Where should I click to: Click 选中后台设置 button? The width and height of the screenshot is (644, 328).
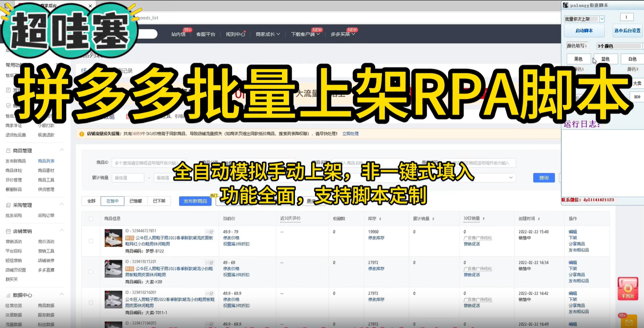pos(627,31)
